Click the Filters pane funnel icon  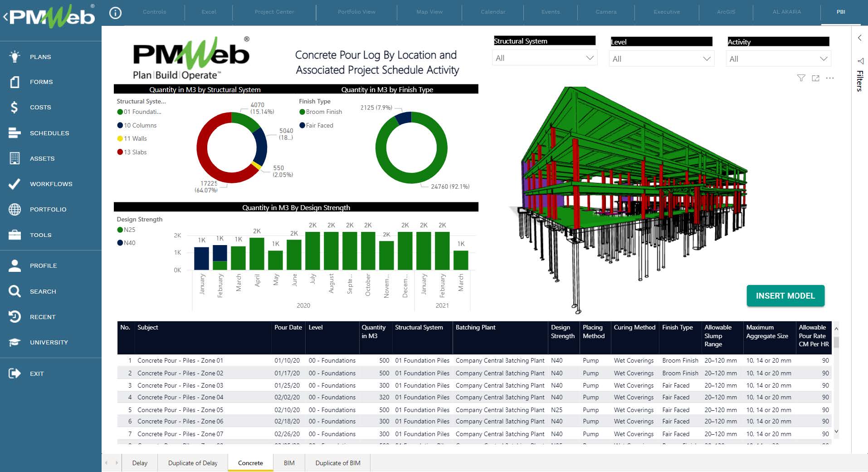pos(860,61)
